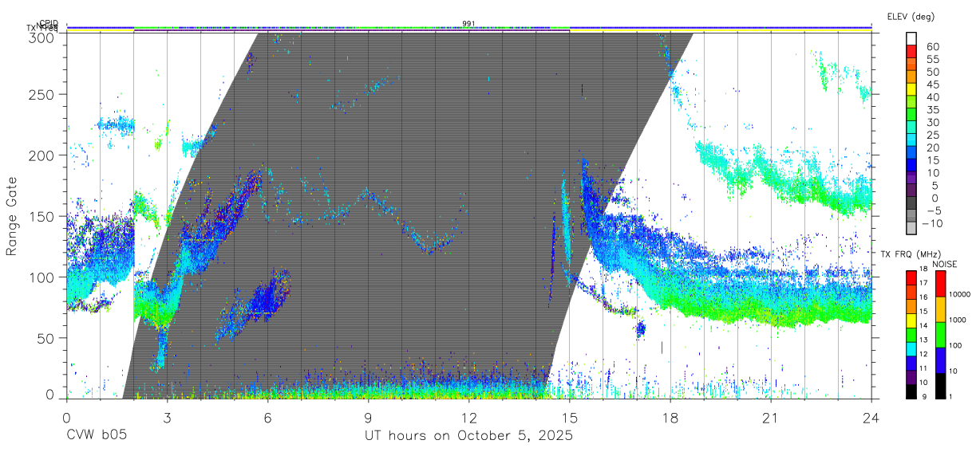Screen dimensions: 980x452
Task: Click the purple 5–10 segment of the ELEV color bar
Action: 911,179
